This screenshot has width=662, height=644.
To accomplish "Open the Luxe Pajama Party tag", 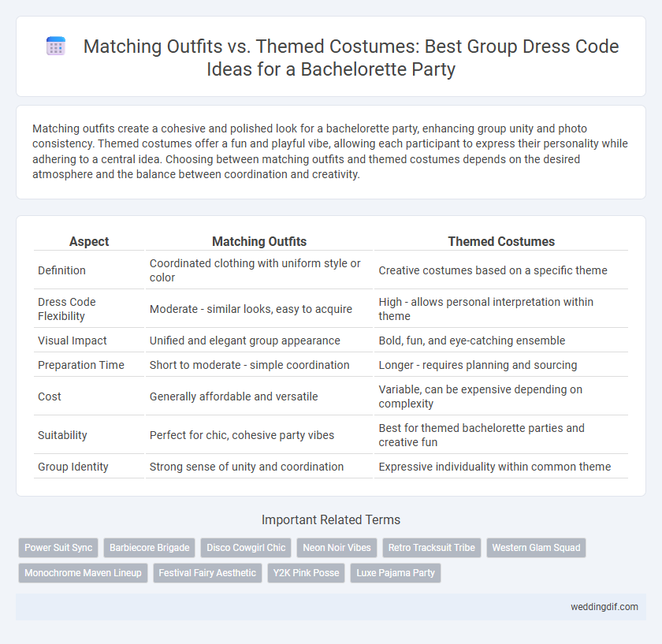I will (x=396, y=573).
